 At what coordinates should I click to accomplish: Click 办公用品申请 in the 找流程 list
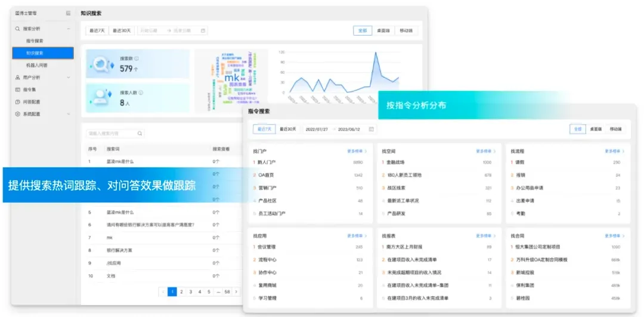pos(530,188)
